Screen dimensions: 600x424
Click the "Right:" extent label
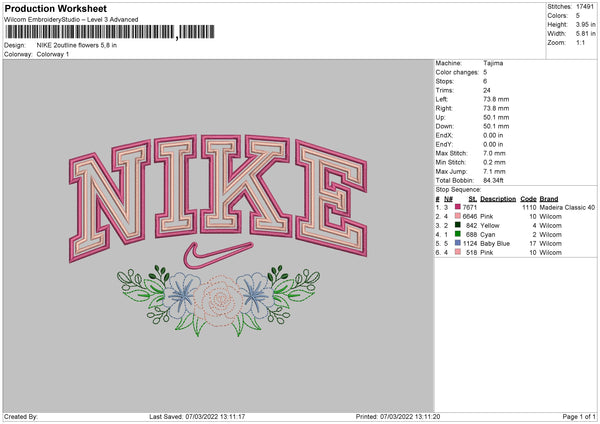pyautogui.click(x=444, y=108)
